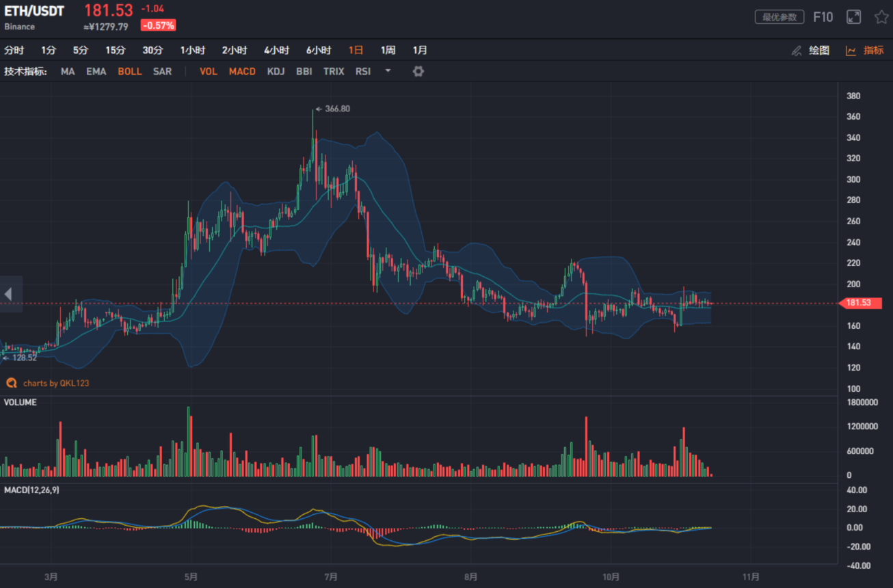Toggle the VOL volume indicator
Viewport: 893px width, 588px height.
click(x=209, y=71)
